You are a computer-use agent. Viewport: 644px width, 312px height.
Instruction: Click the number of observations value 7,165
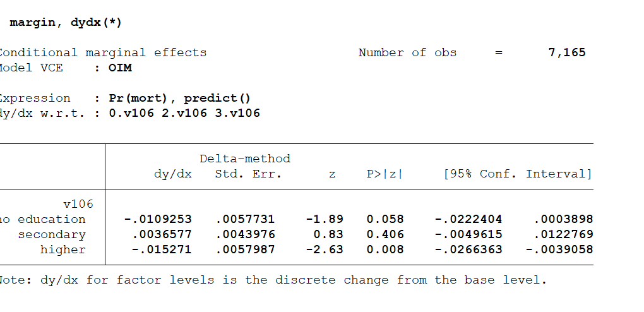[567, 52]
